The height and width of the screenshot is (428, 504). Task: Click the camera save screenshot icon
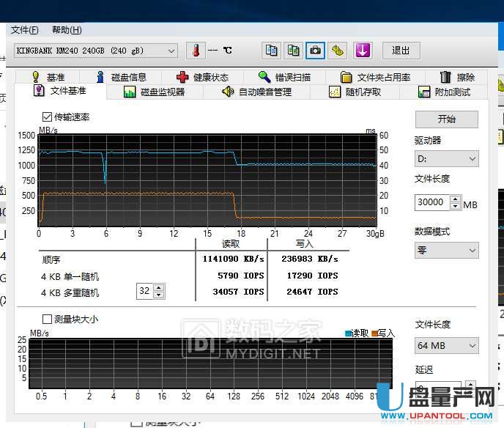(315, 51)
